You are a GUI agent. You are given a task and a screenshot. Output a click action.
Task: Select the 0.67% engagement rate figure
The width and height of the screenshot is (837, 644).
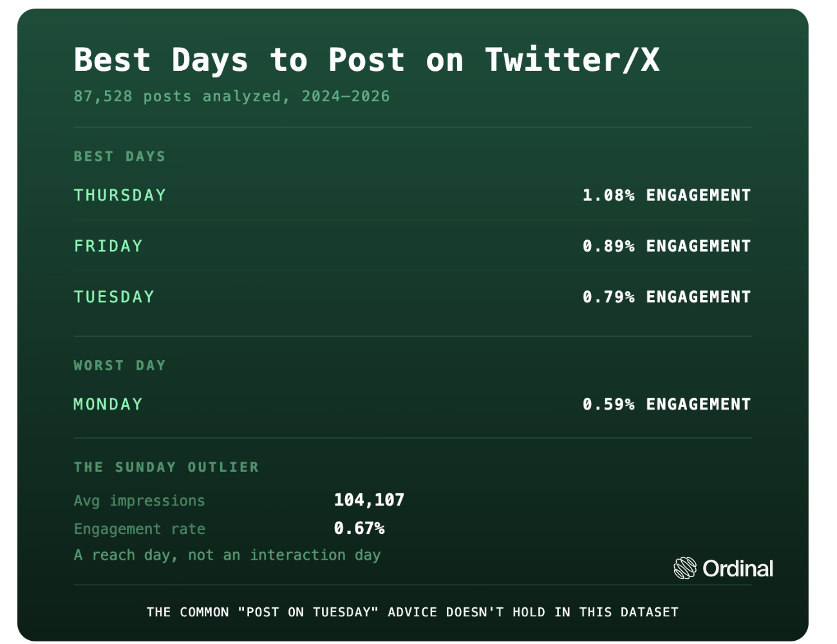click(x=359, y=528)
